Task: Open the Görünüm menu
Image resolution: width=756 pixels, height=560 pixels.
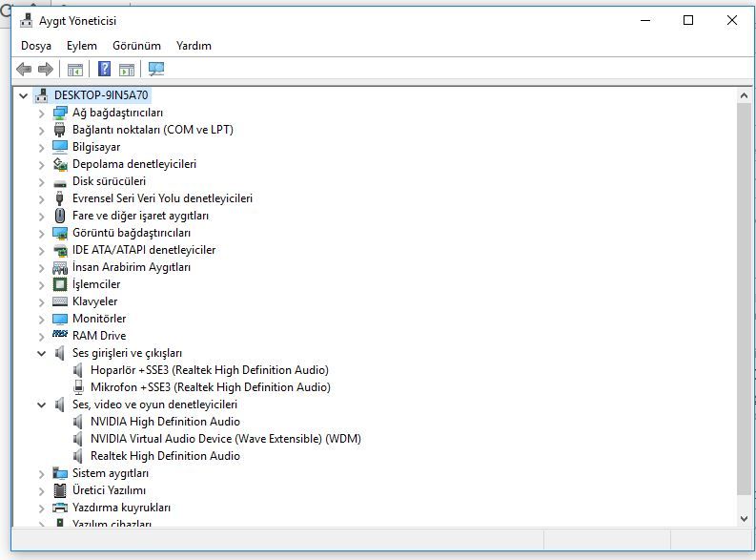Action: click(x=136, y=46)
